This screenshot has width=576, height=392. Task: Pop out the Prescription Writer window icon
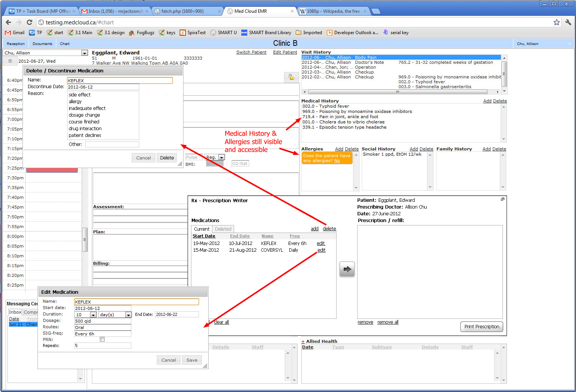point(502,199)
